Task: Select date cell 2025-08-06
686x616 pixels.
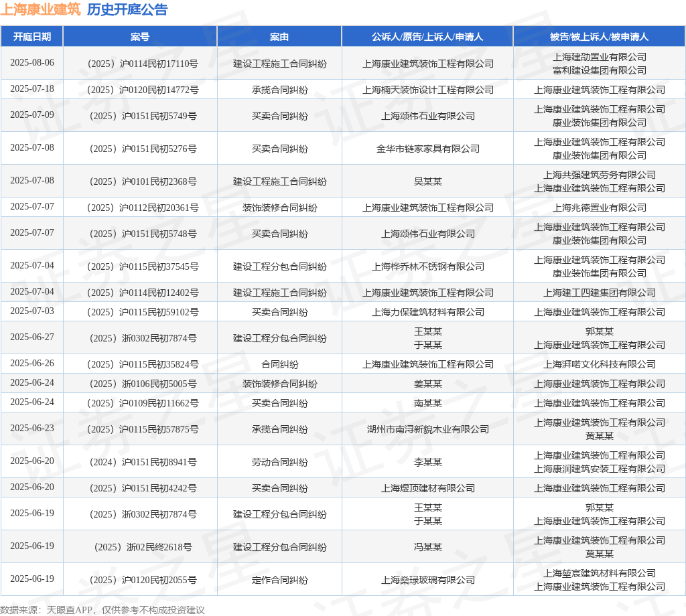Action: [x=32, y=63]
